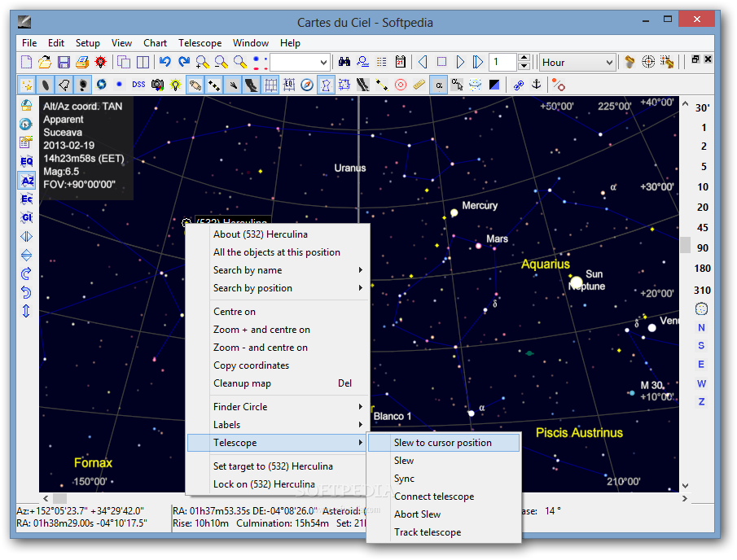The height and width of the screenshot is (560, 737).
Task: Print the chart using printer icon
Action: pos(82,62)
